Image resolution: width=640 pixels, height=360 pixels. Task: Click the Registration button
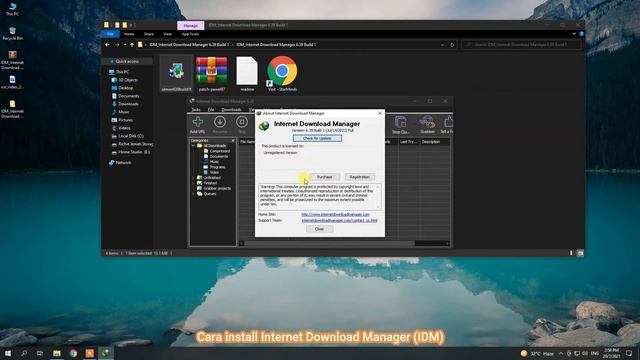pos(359,177)
